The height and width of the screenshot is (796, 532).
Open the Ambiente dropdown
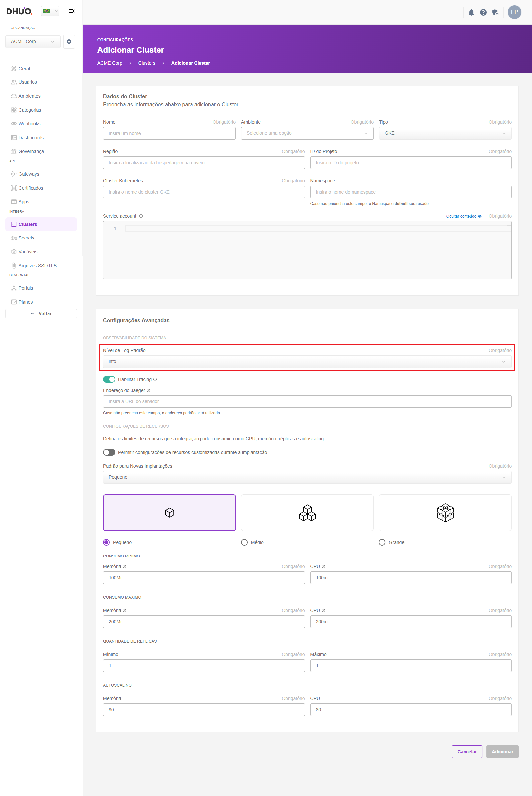(x=307, y=133)
